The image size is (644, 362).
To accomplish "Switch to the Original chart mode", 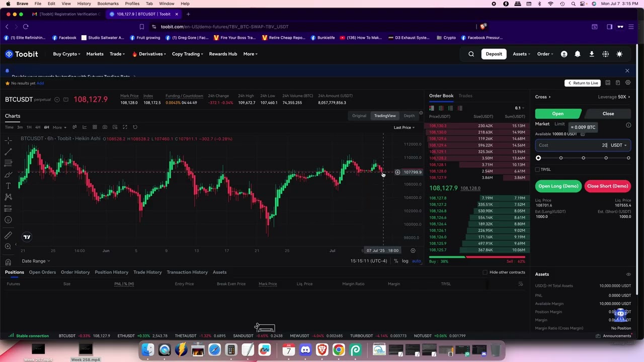I will pyautogui.click(x=359, y=116).
